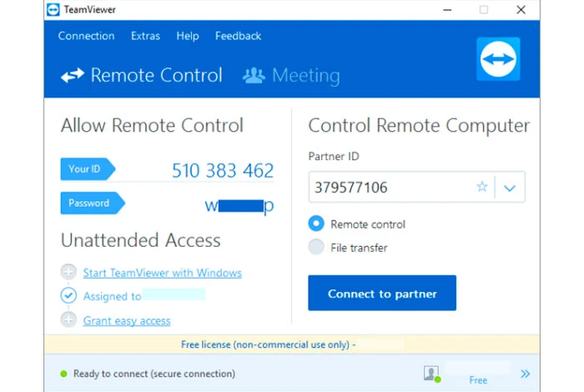This screenshot has width=584, height=392.
Task: Click the Connect to partner button
Action: [382, 293]
